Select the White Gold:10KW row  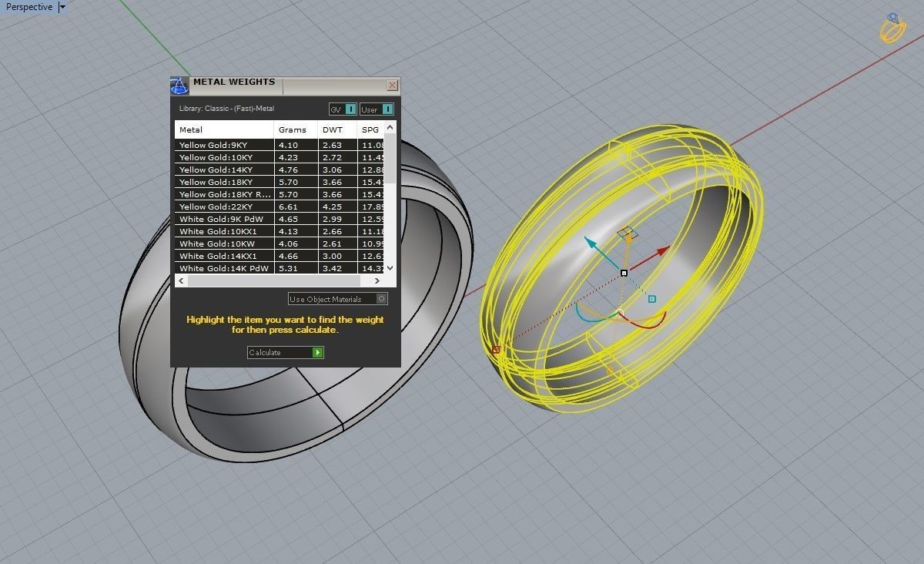(x=280, y=243)
